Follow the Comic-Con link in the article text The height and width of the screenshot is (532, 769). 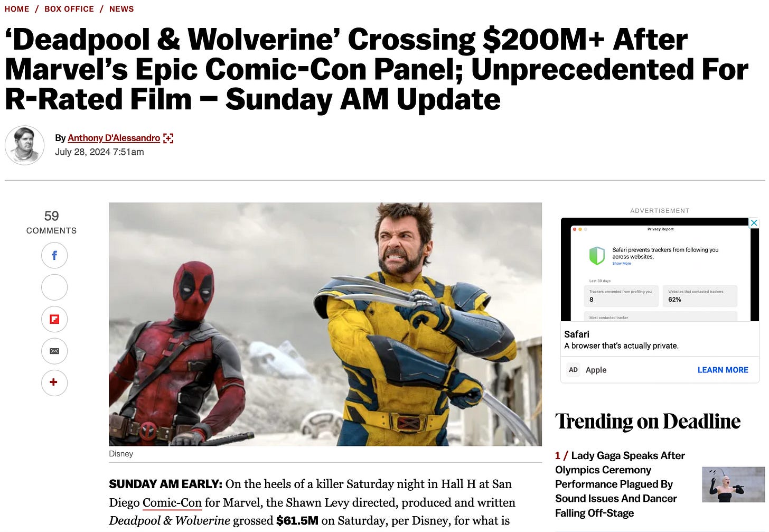[x=172, y=502]
